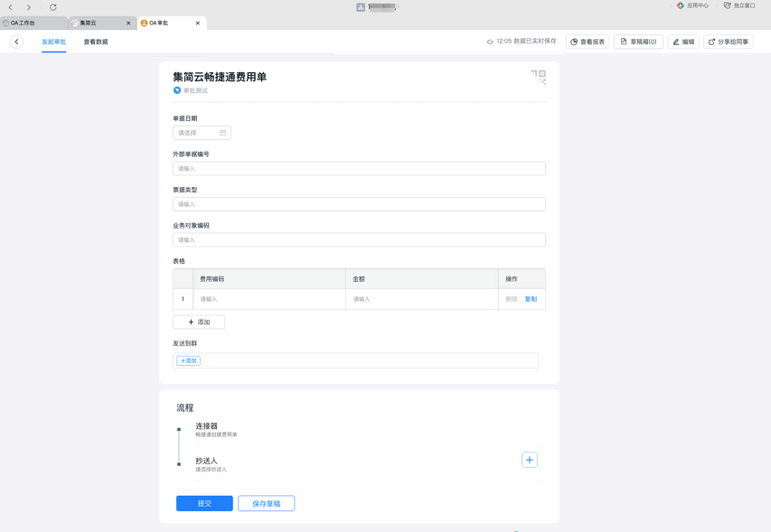Click the 抄送人 flow step label
Viewport: 771px width, 532px height.
point(206,461)
